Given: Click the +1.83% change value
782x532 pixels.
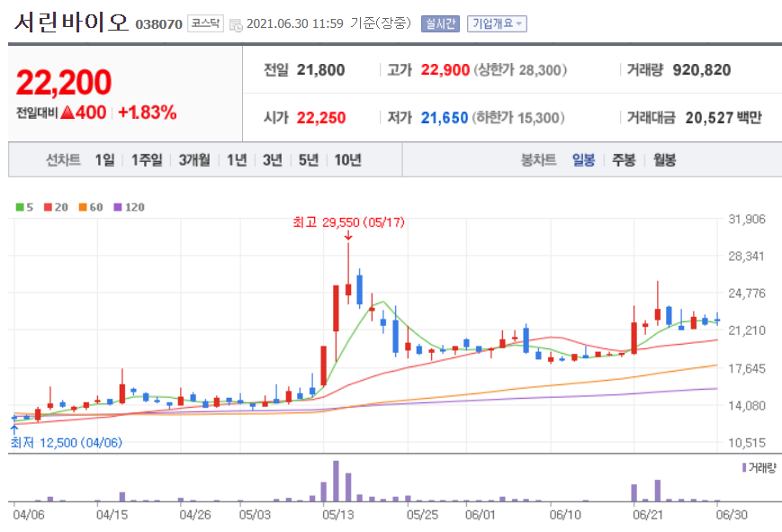Looking at the screenshot, I should 148,113.
